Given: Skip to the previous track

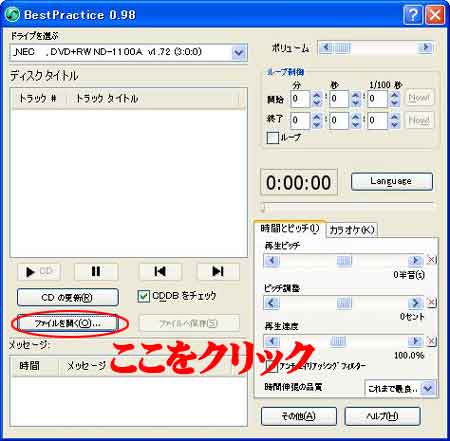Looking at the screenshot, I should tap(160, 272).
